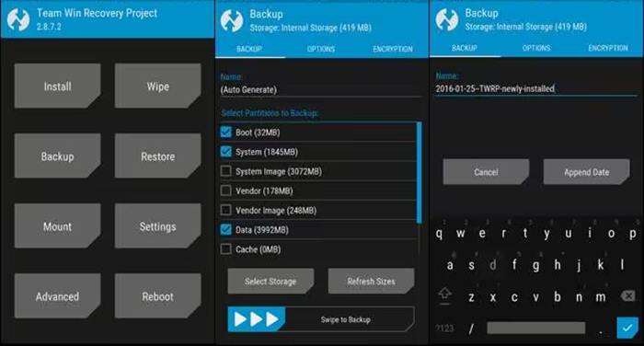Tap the TWRP logo beside Team Win Recovery Project

point(18,19)
